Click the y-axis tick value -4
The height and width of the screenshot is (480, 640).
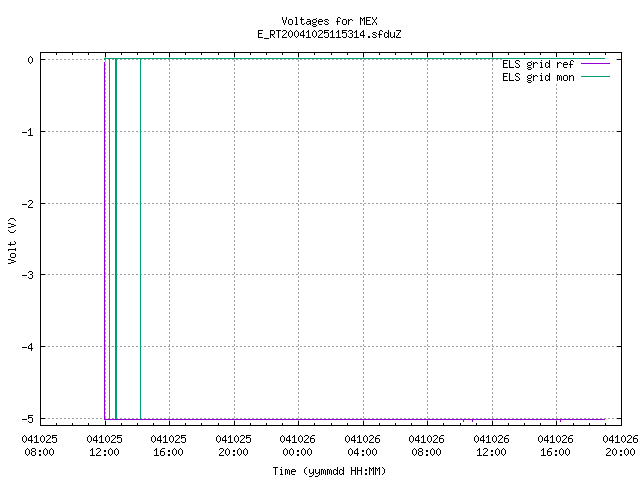(28, 347)
